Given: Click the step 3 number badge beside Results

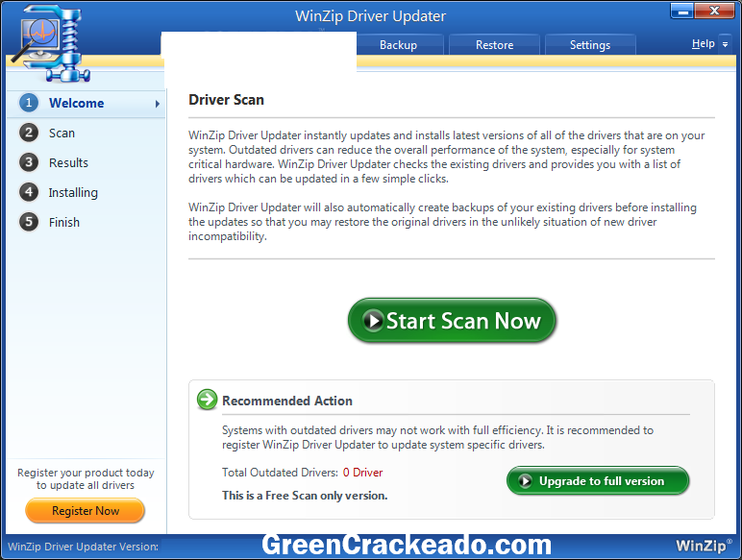Looking at the screenshot, I should [29, 162].
